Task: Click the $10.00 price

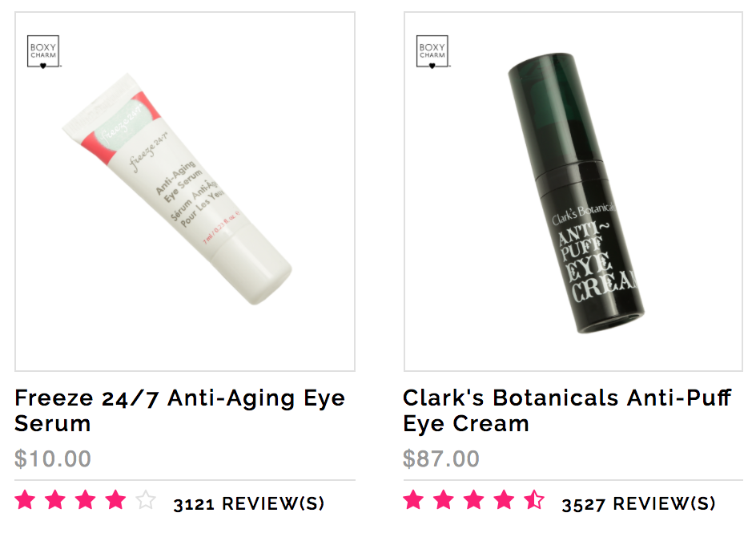Action: tap(53, 458)
